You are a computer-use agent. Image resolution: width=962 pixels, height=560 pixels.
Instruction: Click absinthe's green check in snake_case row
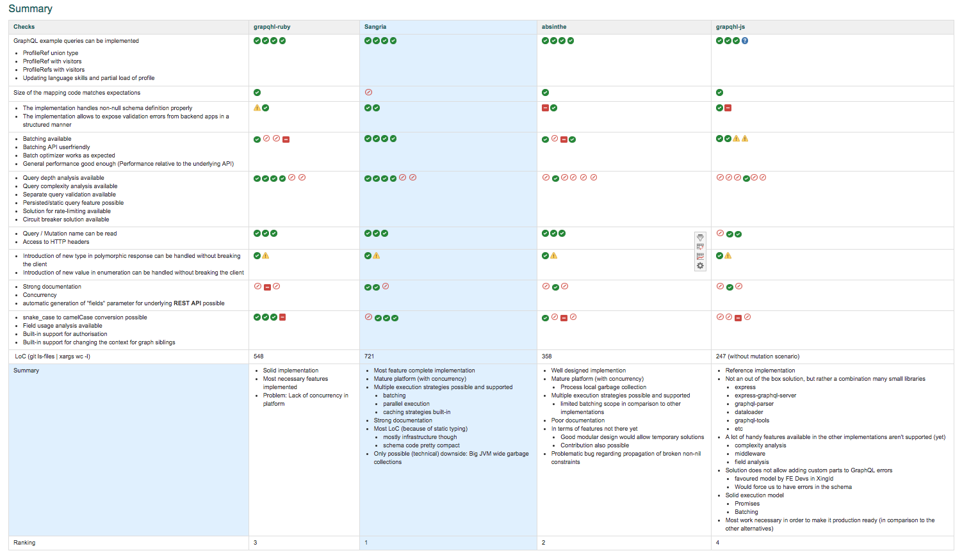545,317
